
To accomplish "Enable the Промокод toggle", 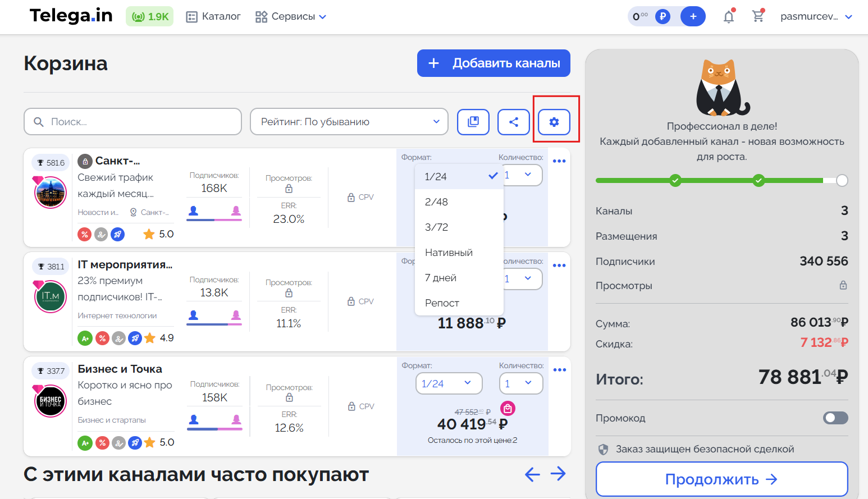I will click(835, 418).
